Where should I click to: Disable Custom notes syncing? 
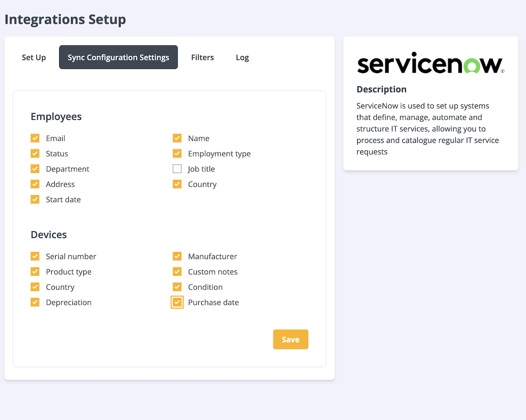[x=177, y=271]
